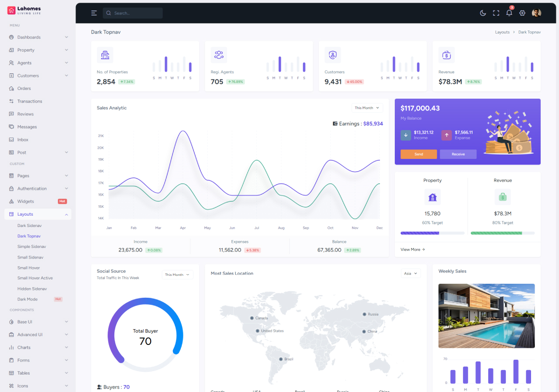This screenshot has width=559, height=392.
Task: Click the Expense up-arrow icon
Action: point(446,135)
